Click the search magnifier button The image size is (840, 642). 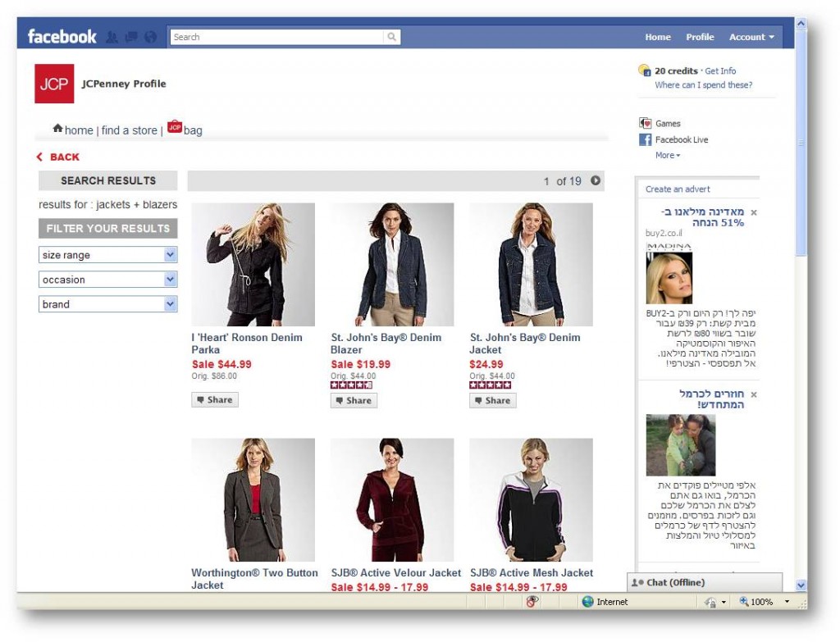click(x=392, y=37)
